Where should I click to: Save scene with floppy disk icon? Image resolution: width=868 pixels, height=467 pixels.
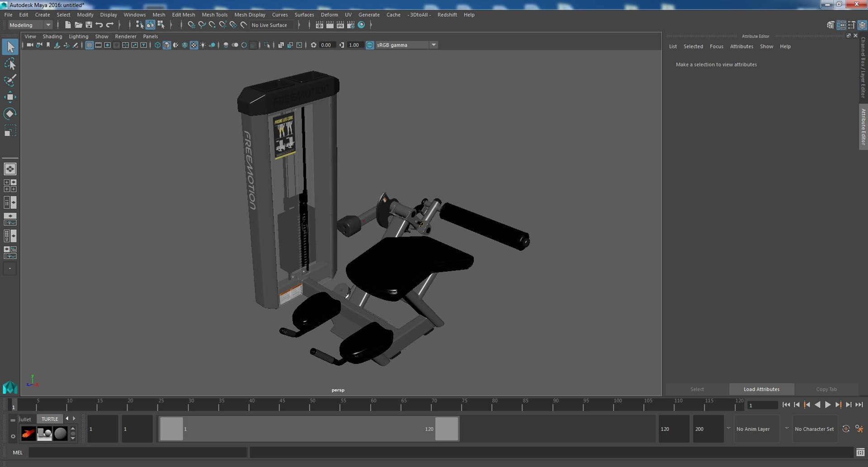[89, 25]
